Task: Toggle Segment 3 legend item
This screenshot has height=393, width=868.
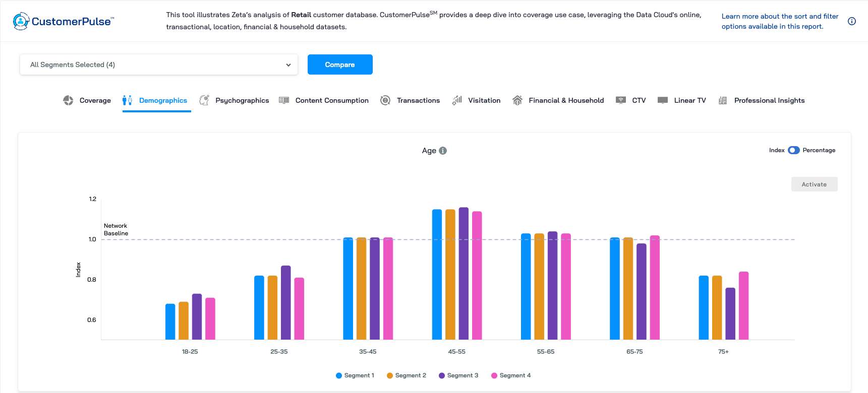Action: [458, 375]
